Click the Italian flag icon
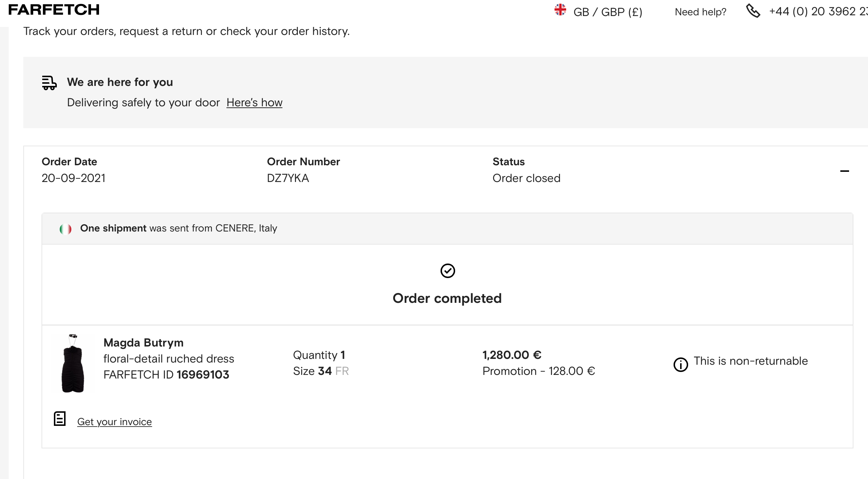The width and height of the screenshot is (868, 479). [x=66, y=229]
